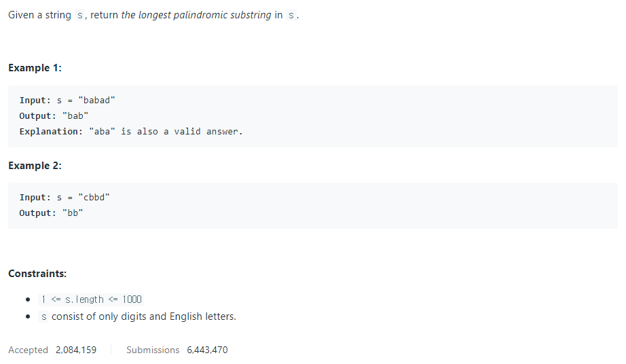Click the italic 'the longest palindromic substring' phrase
The width and height of the screenshot is (626, 364).
(x=196, y=15)
